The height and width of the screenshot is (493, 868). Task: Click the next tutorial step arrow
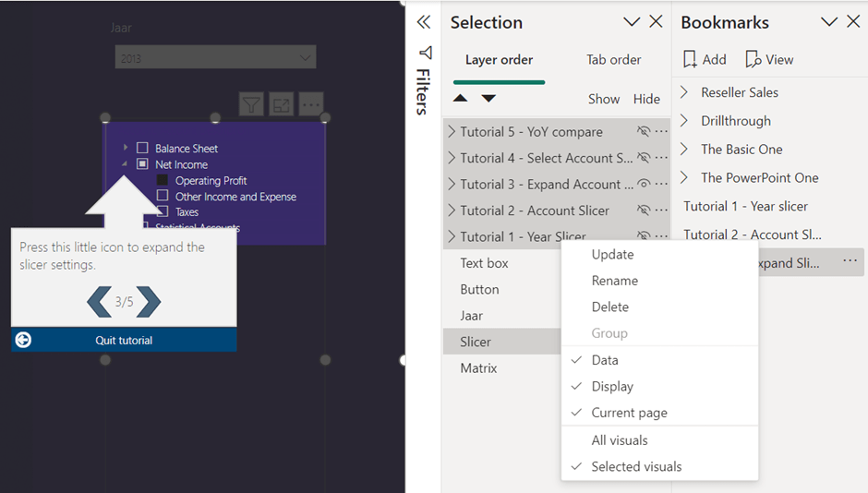click(148, 301)
